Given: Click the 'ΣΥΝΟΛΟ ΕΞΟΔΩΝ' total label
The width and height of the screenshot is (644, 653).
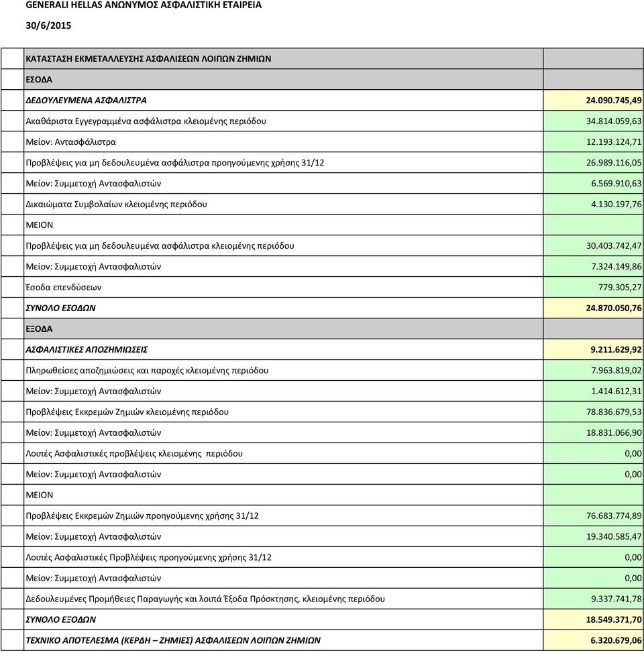Looking at the screenshot, I should (x=60, y=619).
